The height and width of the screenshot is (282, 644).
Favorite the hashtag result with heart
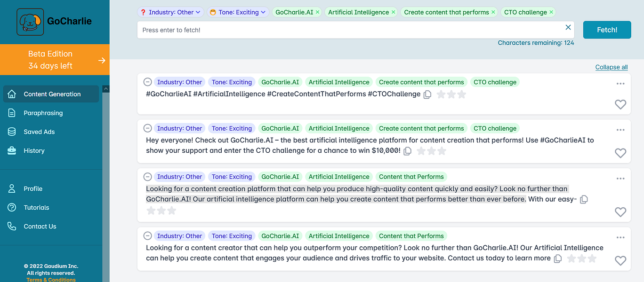(x=620, y=104)
